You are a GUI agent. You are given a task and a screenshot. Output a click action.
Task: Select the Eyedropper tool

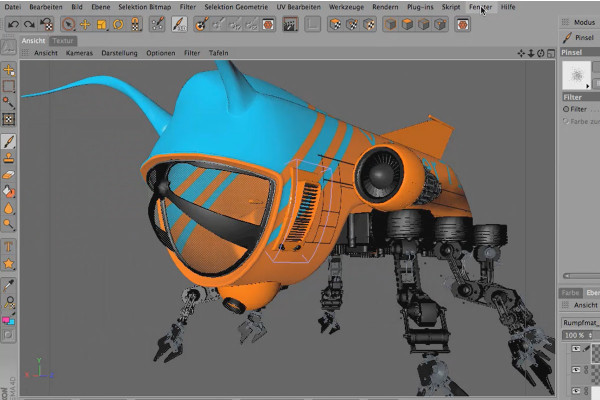coord(8,285)
